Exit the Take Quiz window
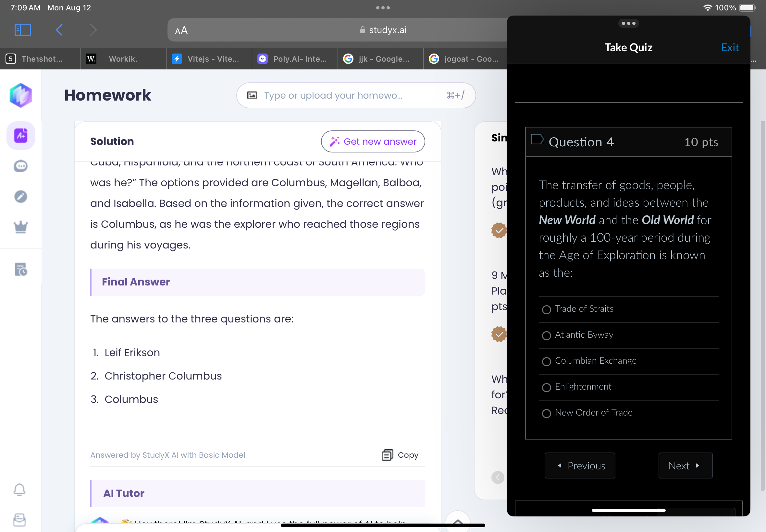The image size is (766, 532). pyautogui.click(x=730, y=48)
